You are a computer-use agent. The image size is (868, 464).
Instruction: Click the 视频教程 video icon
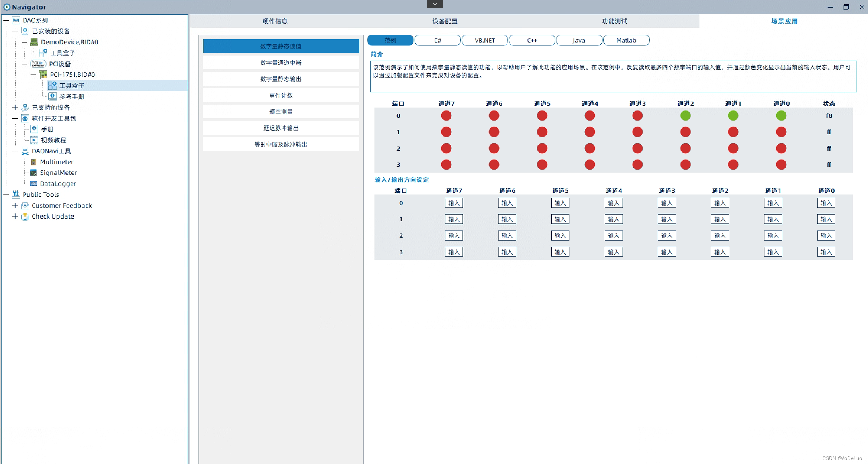pyautogui.click(x=34, y=140)
